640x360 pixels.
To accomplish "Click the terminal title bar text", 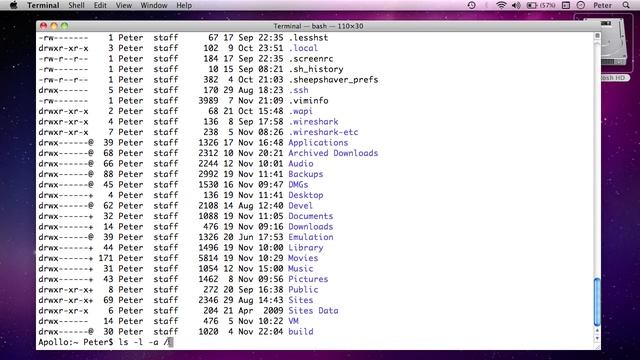I will pos(318,26).
